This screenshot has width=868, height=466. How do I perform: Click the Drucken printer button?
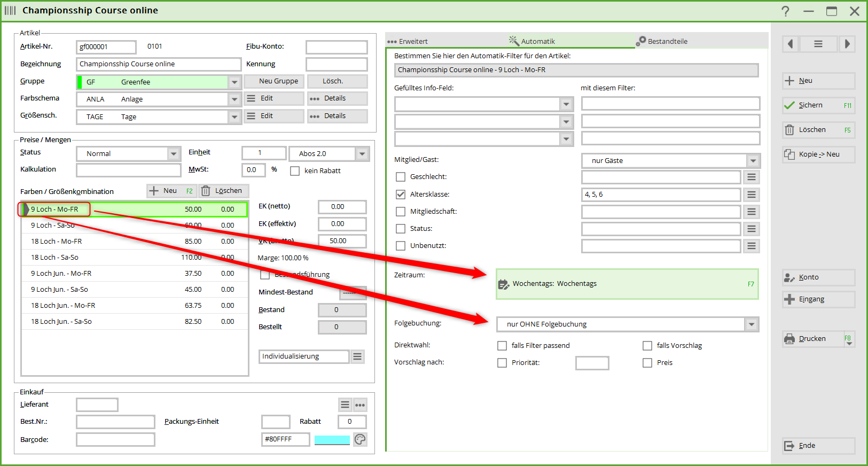point(813,339)
